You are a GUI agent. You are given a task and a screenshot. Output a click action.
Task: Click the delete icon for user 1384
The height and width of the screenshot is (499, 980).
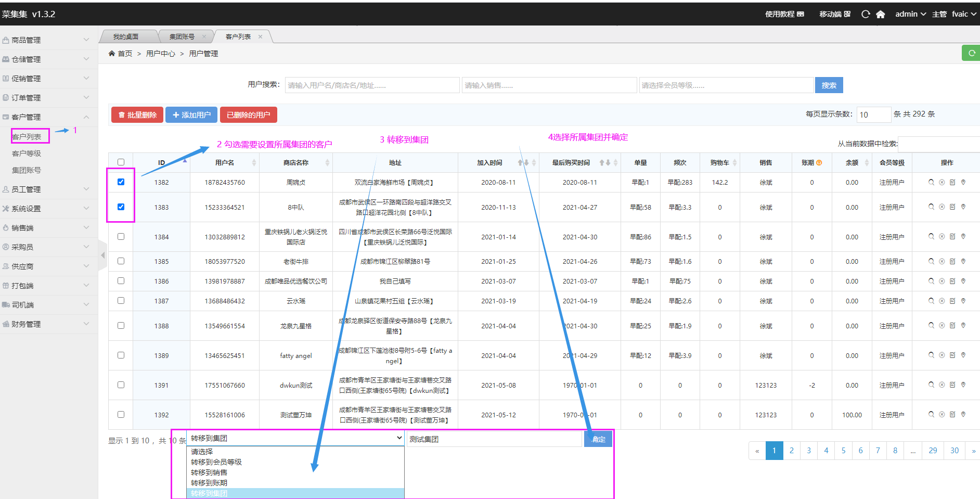pyautogui.click(x=942, y=237)
